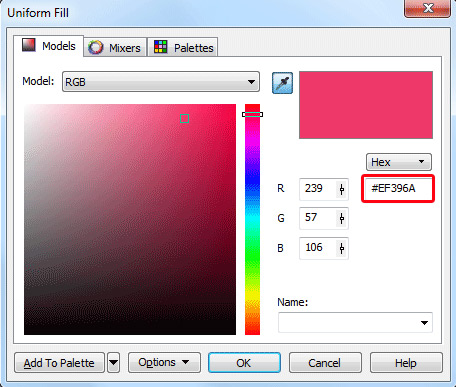Select the Models tab
Image resolution: width=456 pixels, height=387 pixels.
tap(49, 46)
